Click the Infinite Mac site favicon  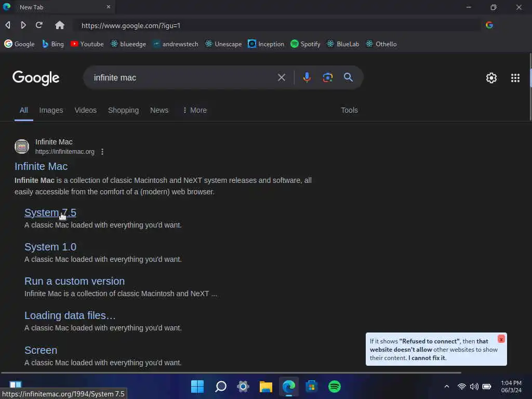point(22,147)
